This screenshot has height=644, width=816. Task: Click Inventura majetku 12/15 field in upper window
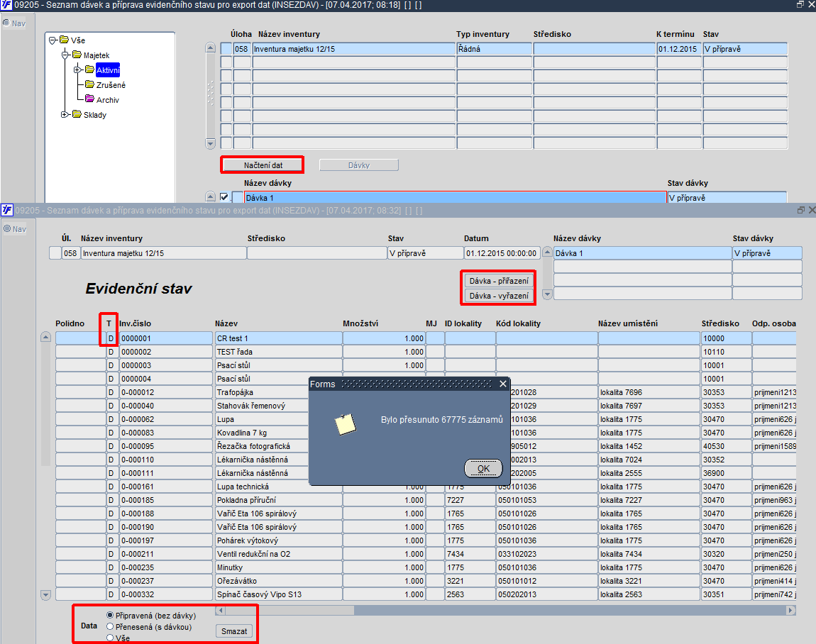pyautogui.click(x=353, y=49)
